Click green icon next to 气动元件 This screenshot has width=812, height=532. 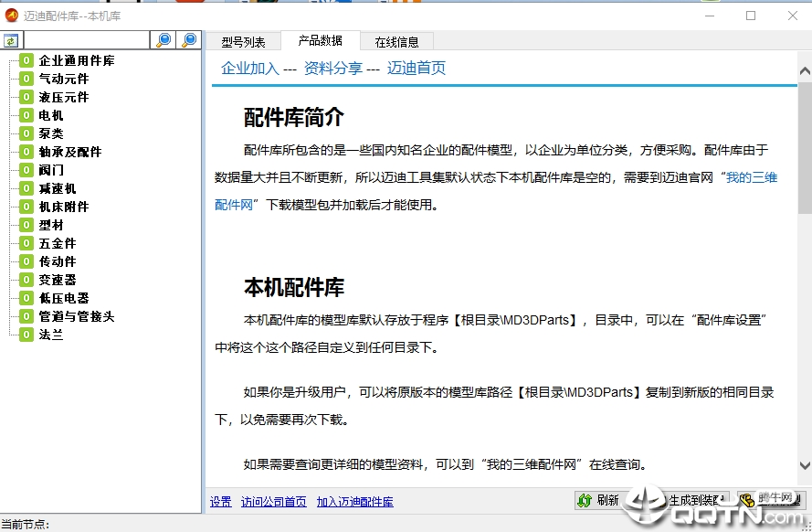(26, 79)
